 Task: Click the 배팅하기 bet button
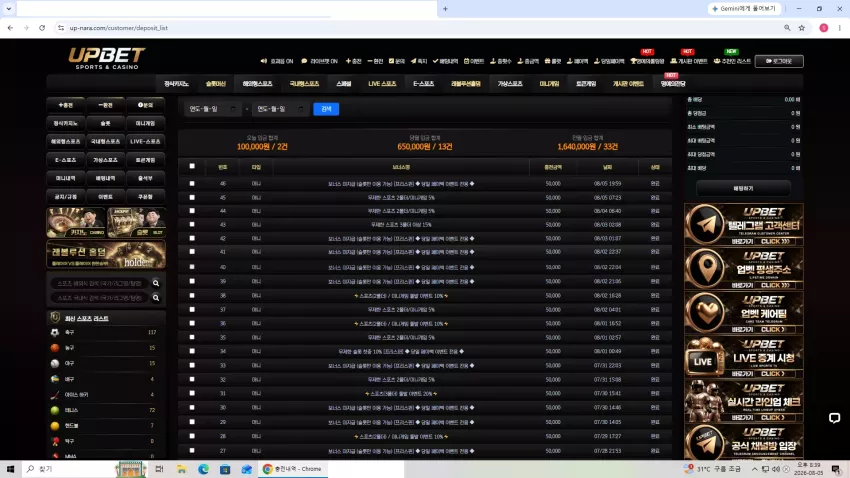point(743,189)
